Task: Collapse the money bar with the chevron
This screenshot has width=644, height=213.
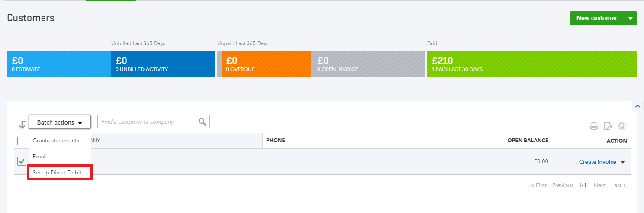Action: tap(637, 106)
